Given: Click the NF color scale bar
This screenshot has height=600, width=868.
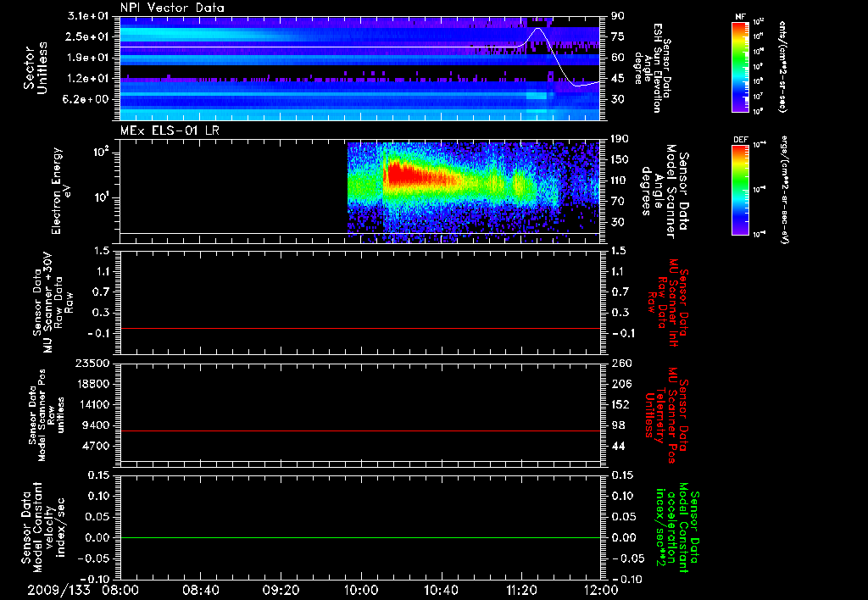Looking at the screenshot, I should click(x=740, y=66).
